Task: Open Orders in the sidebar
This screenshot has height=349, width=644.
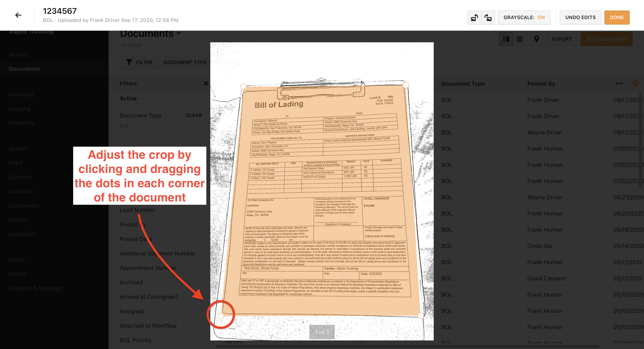Action: tap(18, 149)
